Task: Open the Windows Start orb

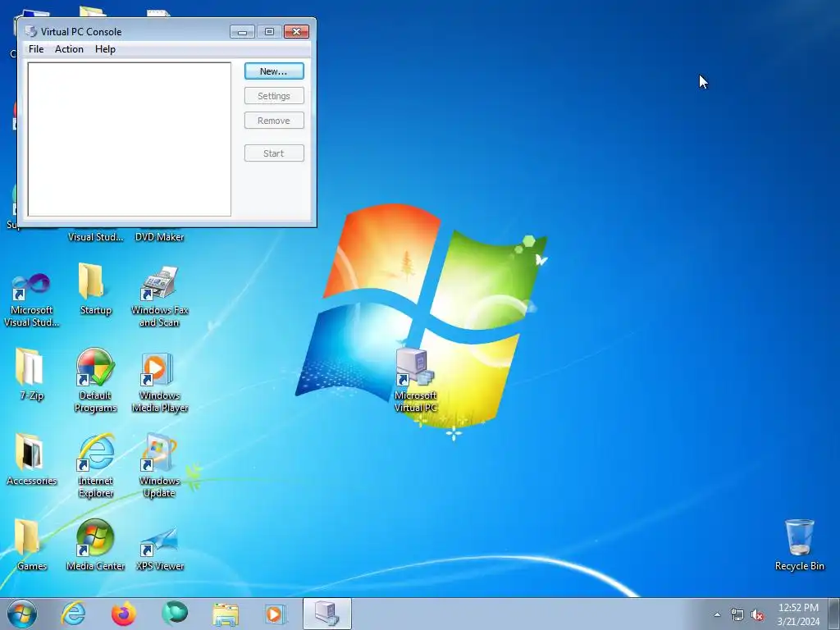Action: [22, 614]
